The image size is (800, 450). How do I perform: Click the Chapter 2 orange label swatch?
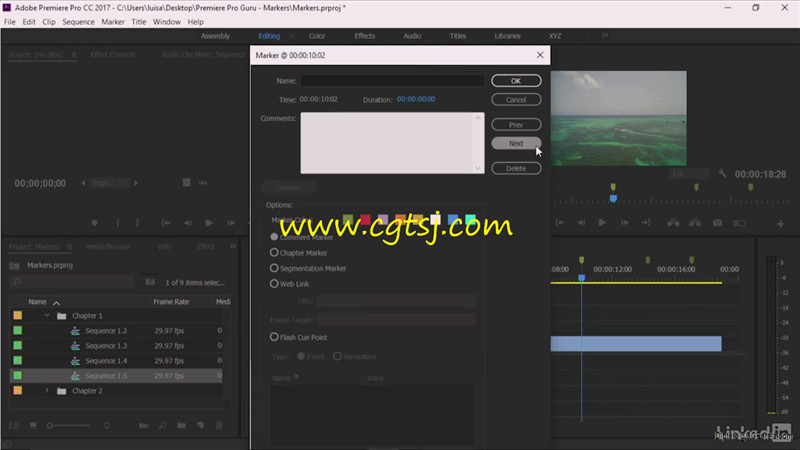coord(18,391)
